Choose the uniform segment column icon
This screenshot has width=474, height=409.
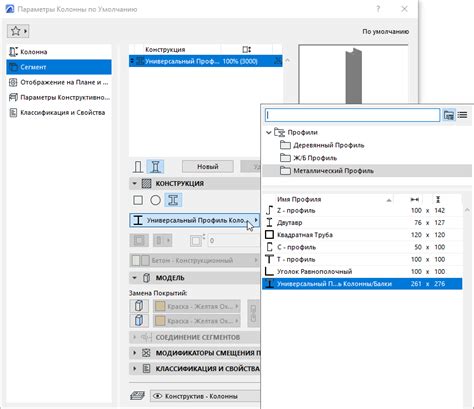pos(138,166)
